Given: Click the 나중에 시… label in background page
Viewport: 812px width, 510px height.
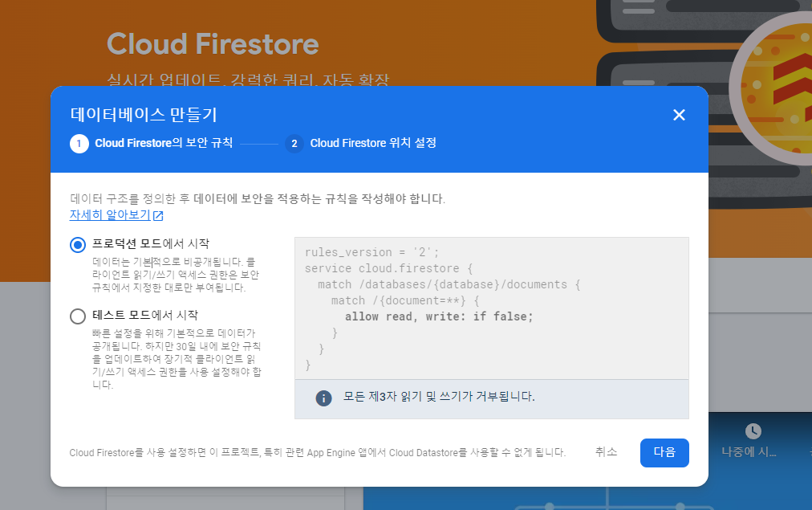Looking at the screenshot, I should point(749,452).
